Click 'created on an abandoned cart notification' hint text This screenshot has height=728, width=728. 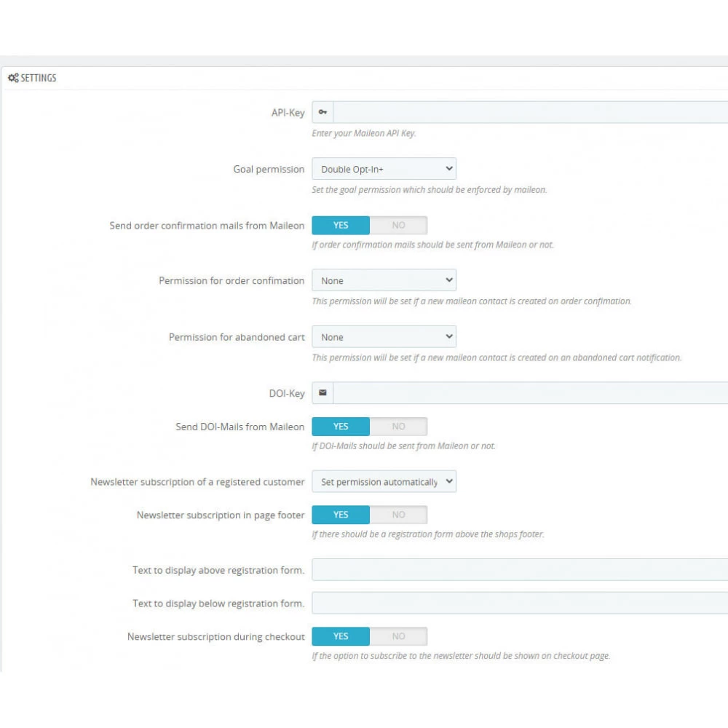[x=601, y=357]
